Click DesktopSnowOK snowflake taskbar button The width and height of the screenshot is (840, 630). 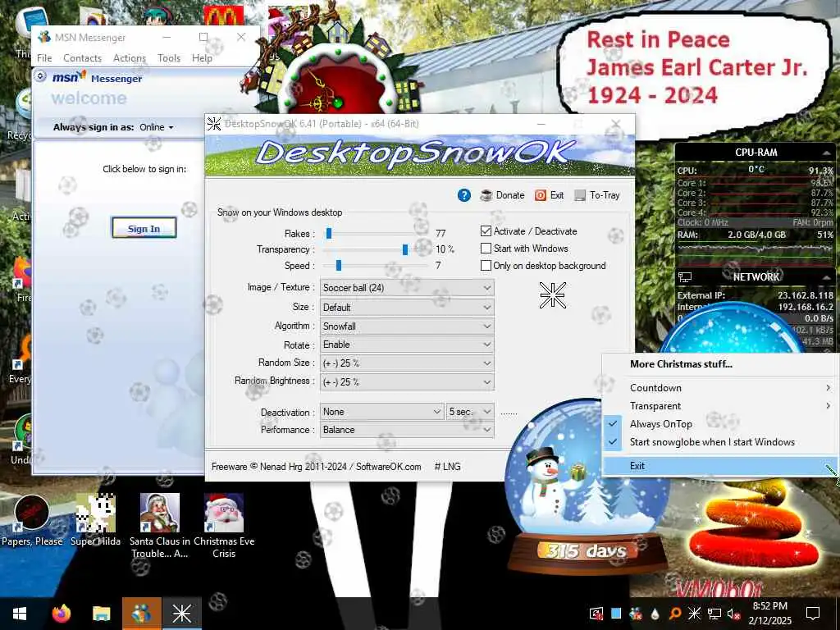click(x=181, y=614)
